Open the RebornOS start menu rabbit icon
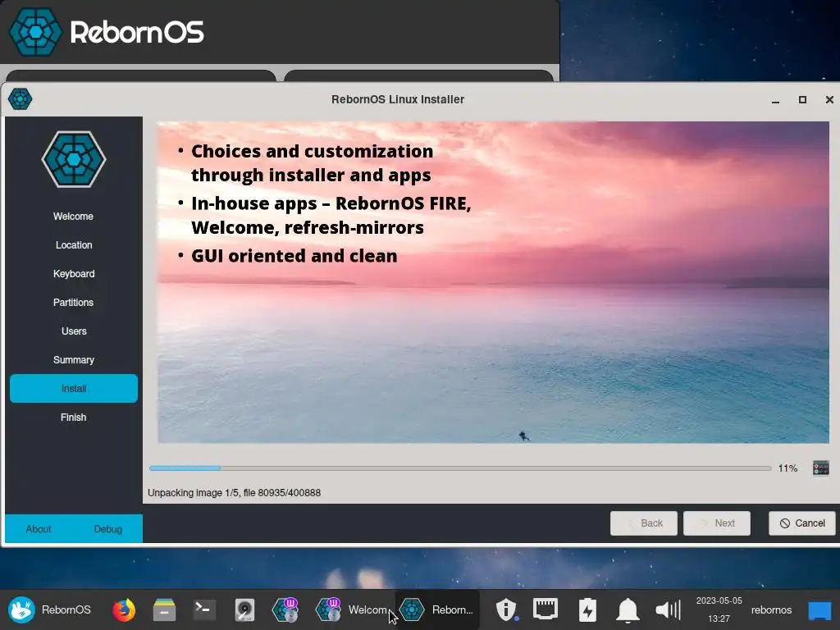 (x=21, y=609)
